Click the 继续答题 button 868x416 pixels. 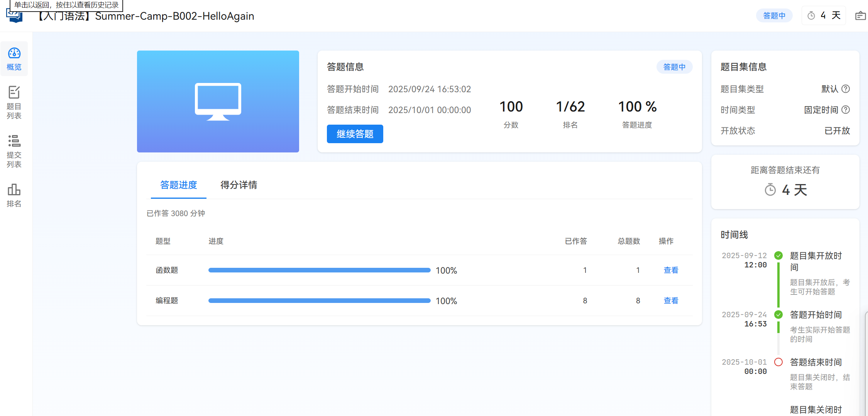(355, 134)
